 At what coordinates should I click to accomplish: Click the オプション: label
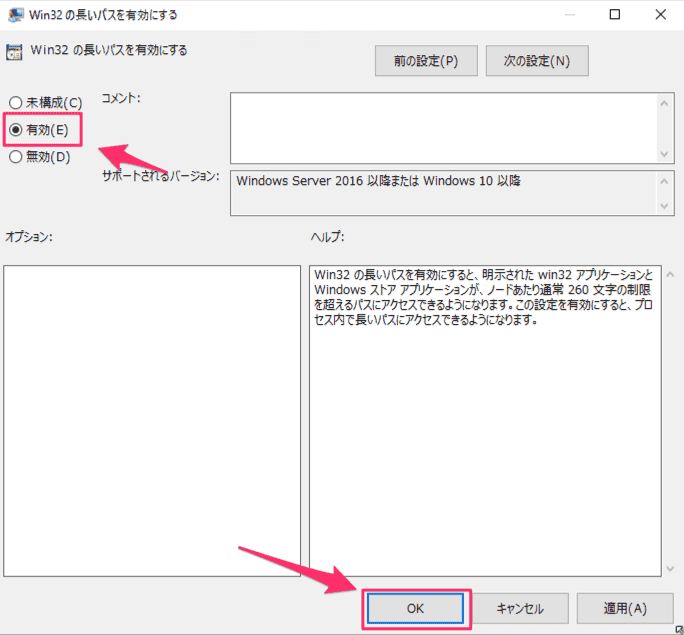pyautogui.click(x=29, y=236)
